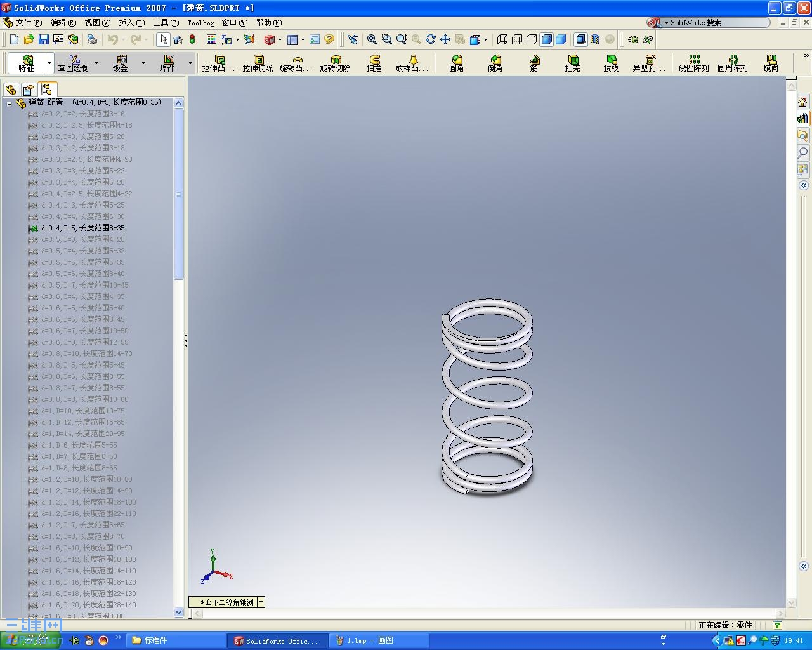Use the 筋 rib tool
Screen dimensions: 812x650
tap(534, 63)
